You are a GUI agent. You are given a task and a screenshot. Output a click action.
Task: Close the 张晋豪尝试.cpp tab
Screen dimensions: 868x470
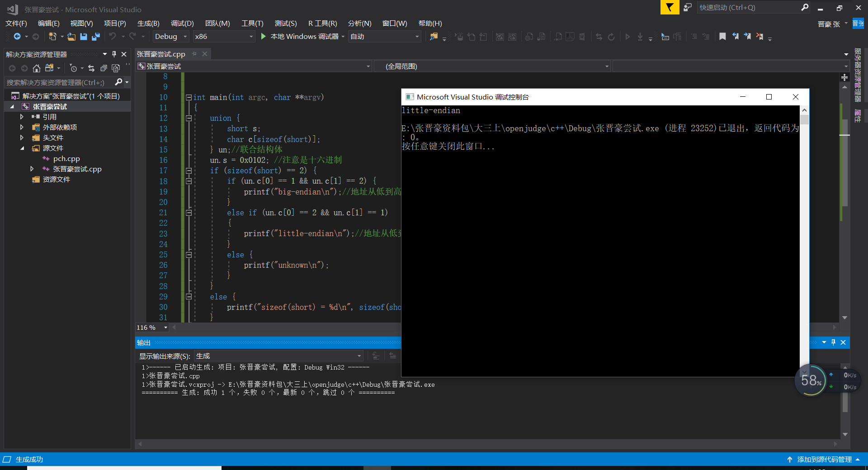click(205, 54)
